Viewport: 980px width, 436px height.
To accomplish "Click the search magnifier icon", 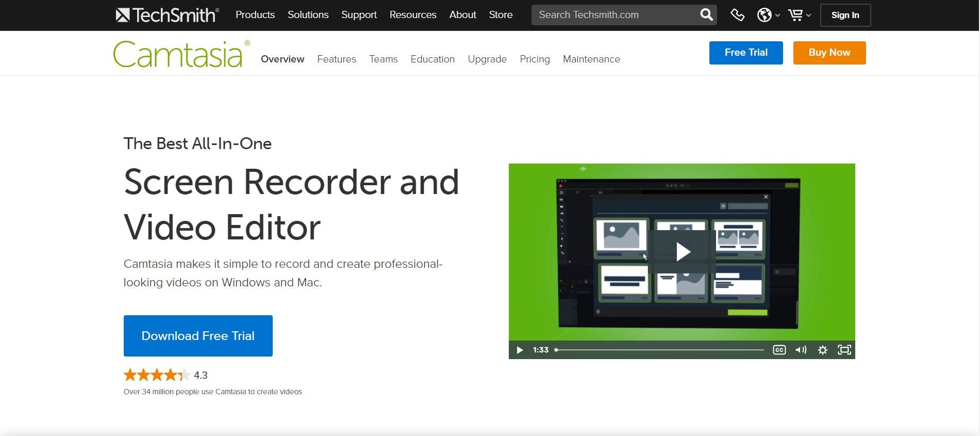I will pos(706,15).
